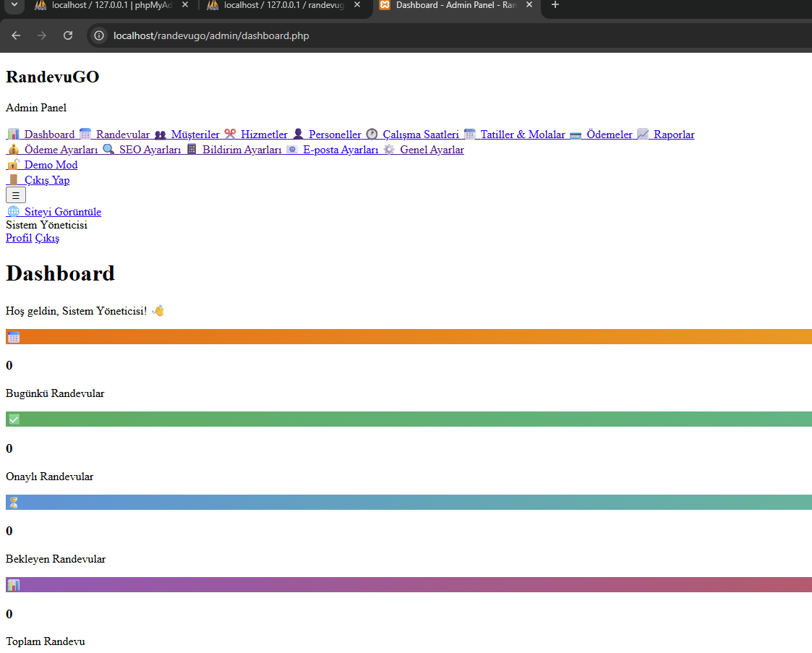Click the hamburger menu toggle button
Image resolution: width=812 pixels, height=653 pixels.
click(x=16, y=195)
